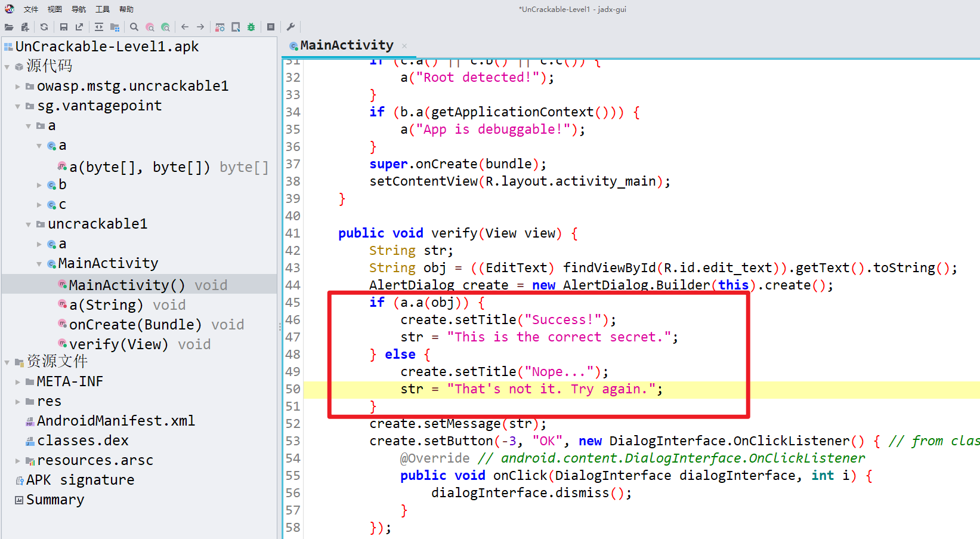Select method a(byte[], byte[]) in tree
980x539 pixels.
click(x=169, y=167)
